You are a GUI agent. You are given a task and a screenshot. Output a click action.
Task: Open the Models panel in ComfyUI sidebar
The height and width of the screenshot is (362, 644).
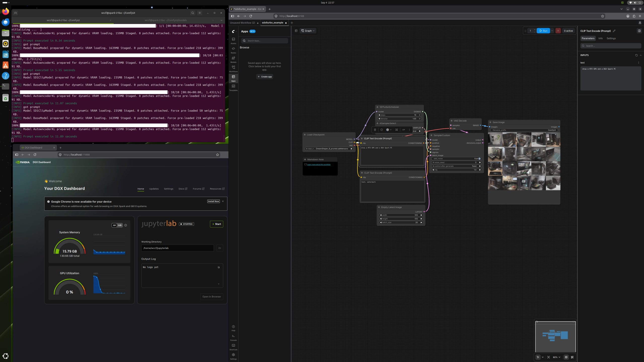tap(233, 59)
